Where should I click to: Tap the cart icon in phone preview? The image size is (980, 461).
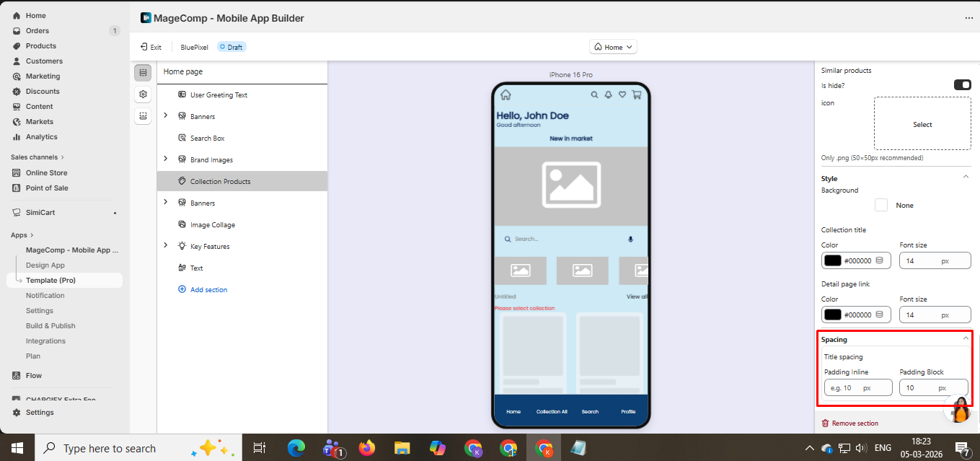(x=636, y=95)
